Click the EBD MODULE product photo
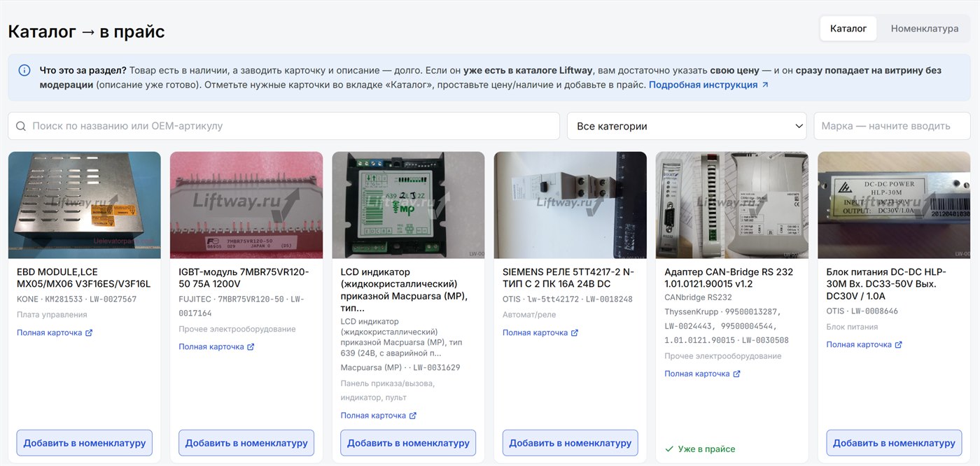The image size is (980, 466). [85, 205]
